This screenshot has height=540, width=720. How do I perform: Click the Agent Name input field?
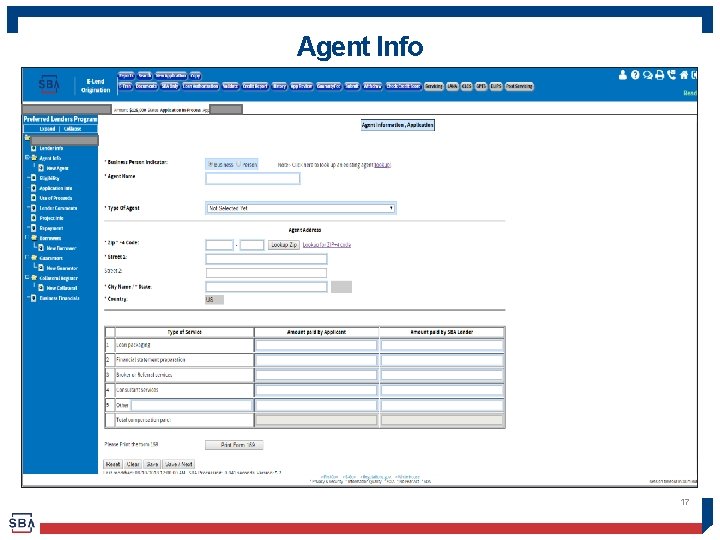pos(253,178)
